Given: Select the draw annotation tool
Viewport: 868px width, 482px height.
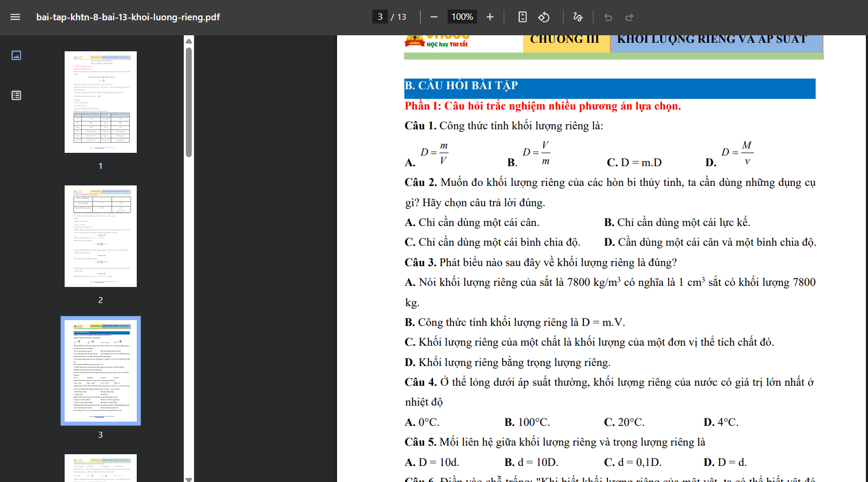Looking at the screenshot, I should tap(578, 17).
